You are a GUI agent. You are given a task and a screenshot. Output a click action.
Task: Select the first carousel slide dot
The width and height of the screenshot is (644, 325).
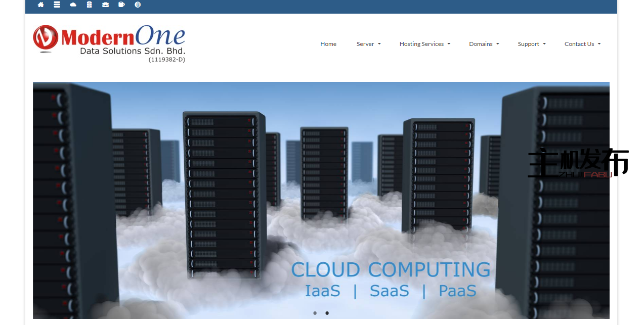pyautogui.click(x=315, y=313)
